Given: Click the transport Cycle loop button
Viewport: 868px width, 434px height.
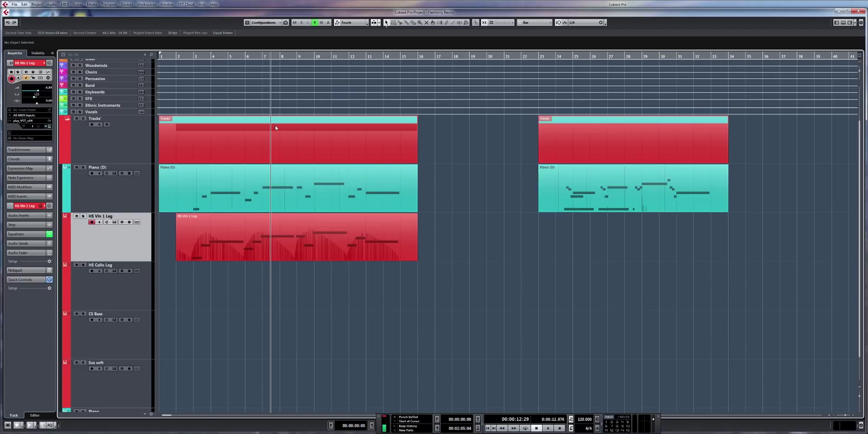Looking at the screenshot, I should click(525, 428).
